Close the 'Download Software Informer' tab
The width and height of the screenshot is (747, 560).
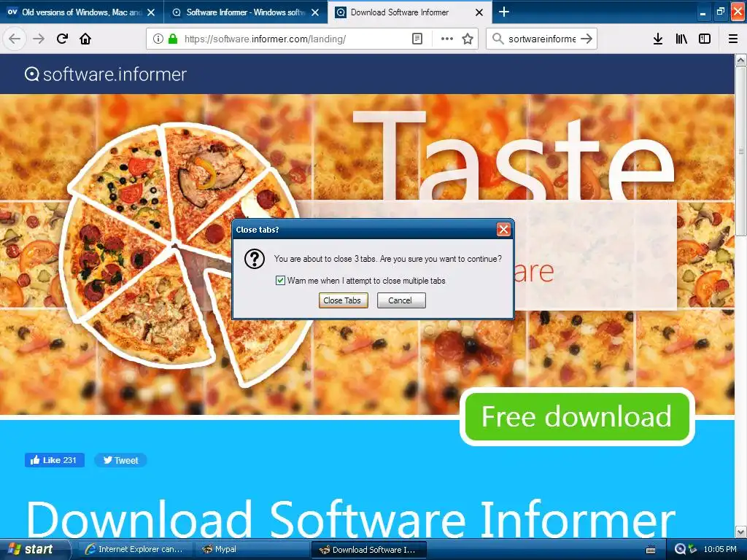pos(479,12)
